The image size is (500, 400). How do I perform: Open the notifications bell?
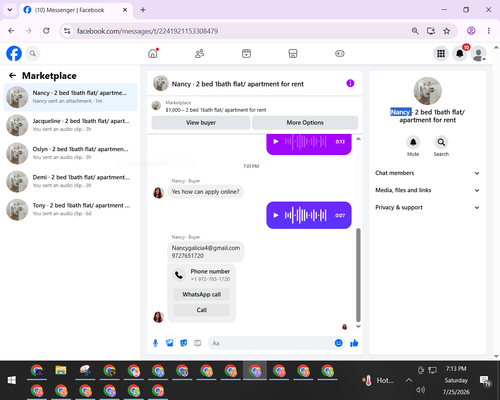(x=460, y=53)
